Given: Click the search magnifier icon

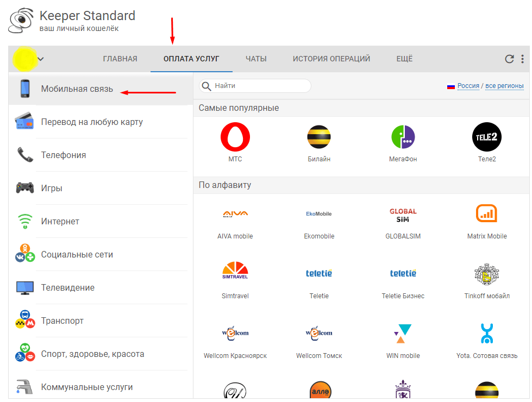Looking at the screenshot, I should (x=206, y=86).
